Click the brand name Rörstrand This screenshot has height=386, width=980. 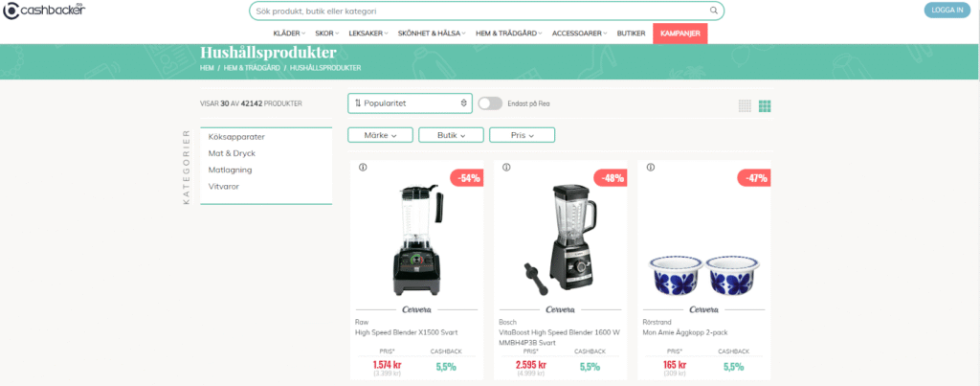(x=657, y=322)
